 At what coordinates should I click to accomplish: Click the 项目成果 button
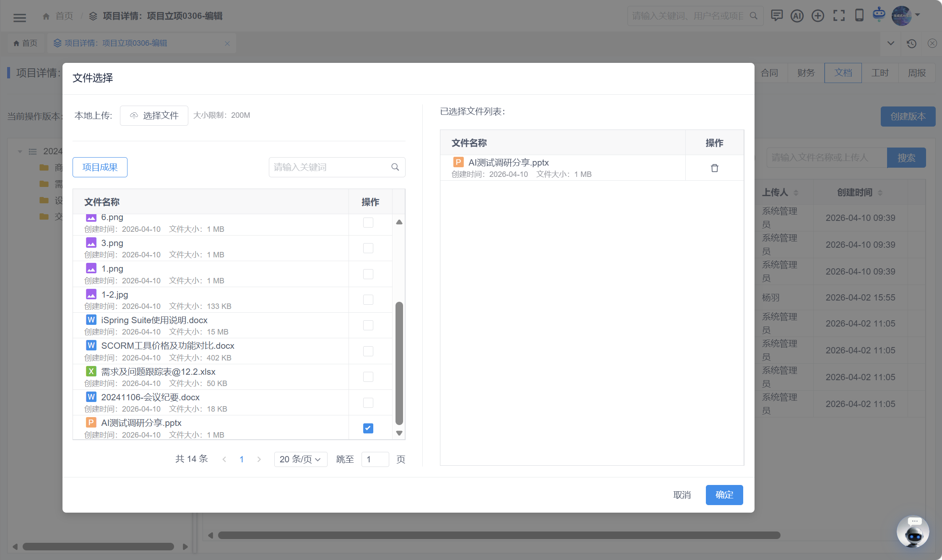pyautogui.click(x=100, y=167)
